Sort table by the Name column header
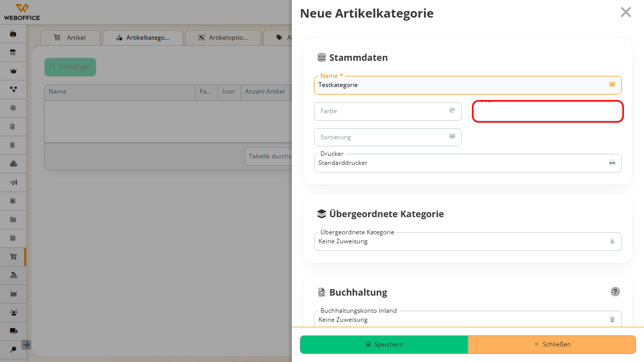Viewport: 644px width, 362px height. [120, 92]
